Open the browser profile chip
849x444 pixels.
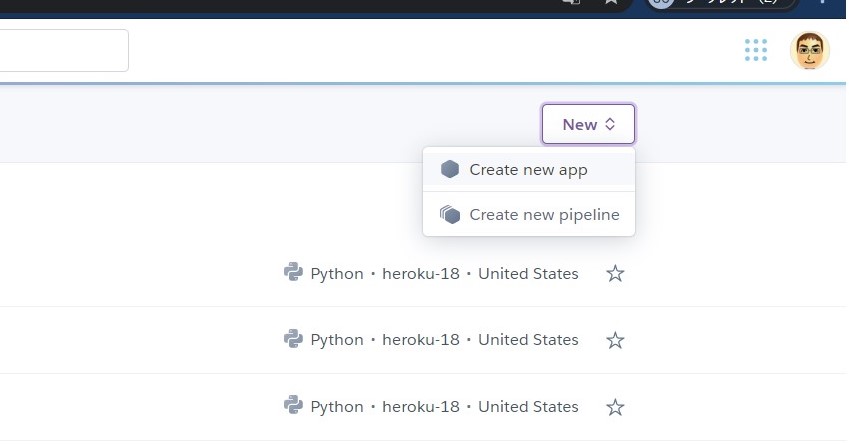pos(722,3)
